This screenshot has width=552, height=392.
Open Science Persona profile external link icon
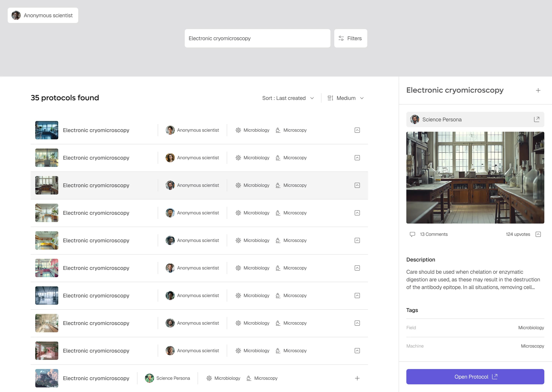coord(536,119)
